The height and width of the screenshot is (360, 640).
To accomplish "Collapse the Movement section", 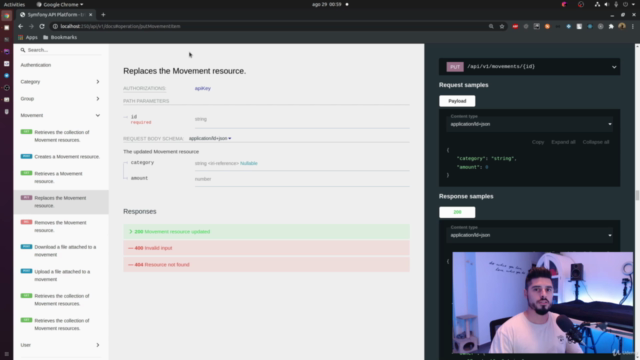I will point(60,115).
